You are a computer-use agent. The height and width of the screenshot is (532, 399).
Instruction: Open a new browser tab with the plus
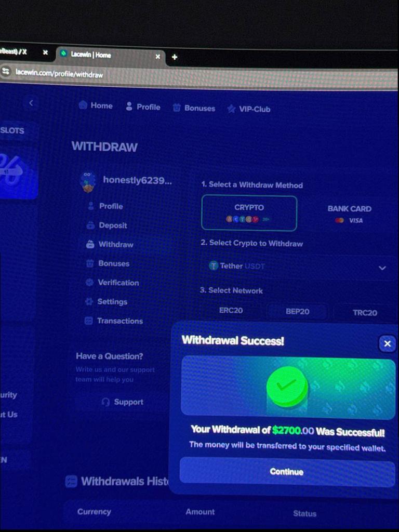point(175,57)
